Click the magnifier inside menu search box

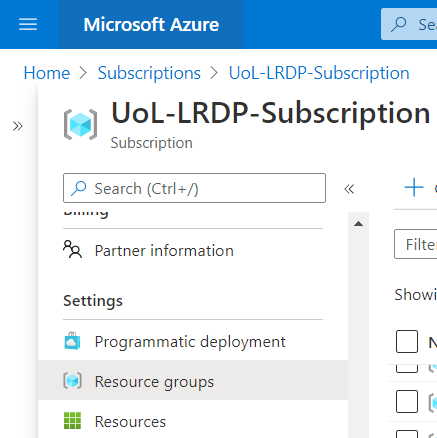79,188
